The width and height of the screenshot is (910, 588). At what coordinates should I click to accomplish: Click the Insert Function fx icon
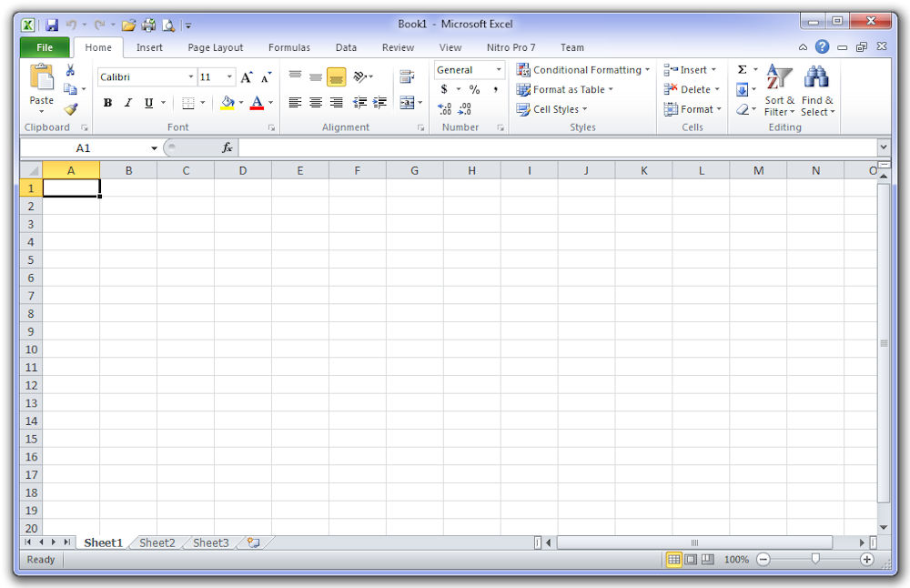click(227, 147)
